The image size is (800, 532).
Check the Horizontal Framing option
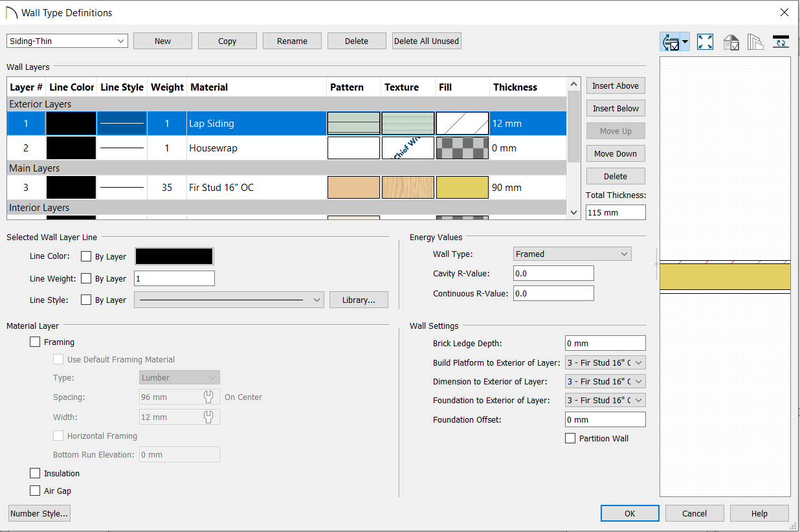[x=58, y=436]
